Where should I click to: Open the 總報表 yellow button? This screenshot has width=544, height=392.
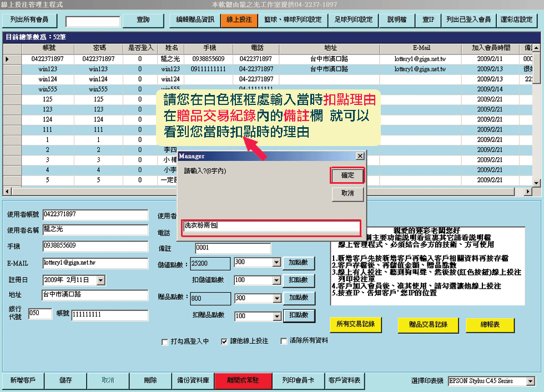coord(490,325)
